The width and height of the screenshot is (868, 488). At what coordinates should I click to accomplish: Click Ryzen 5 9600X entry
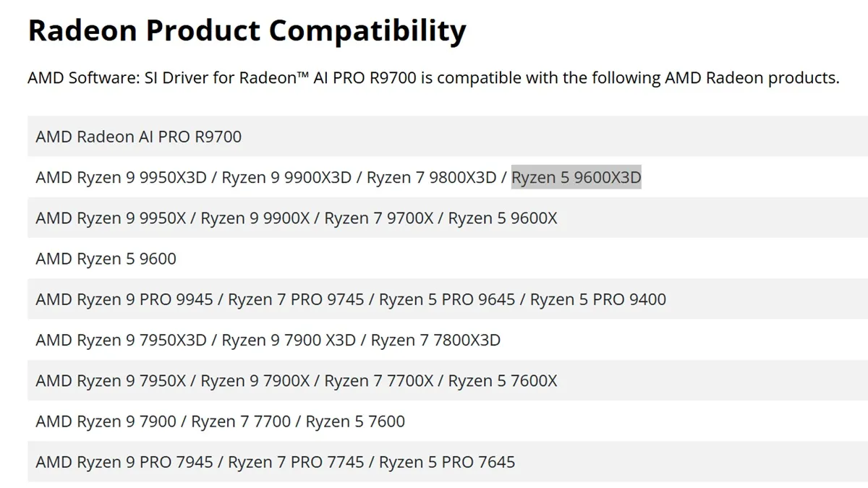[503, 218]
